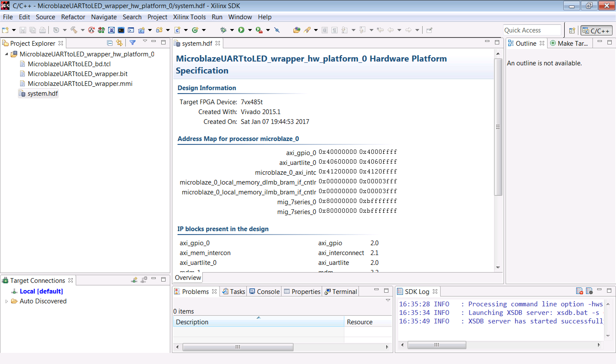Click the Generate linker script icon
This screenshot has height=364, width=616.
pos(91,30)
